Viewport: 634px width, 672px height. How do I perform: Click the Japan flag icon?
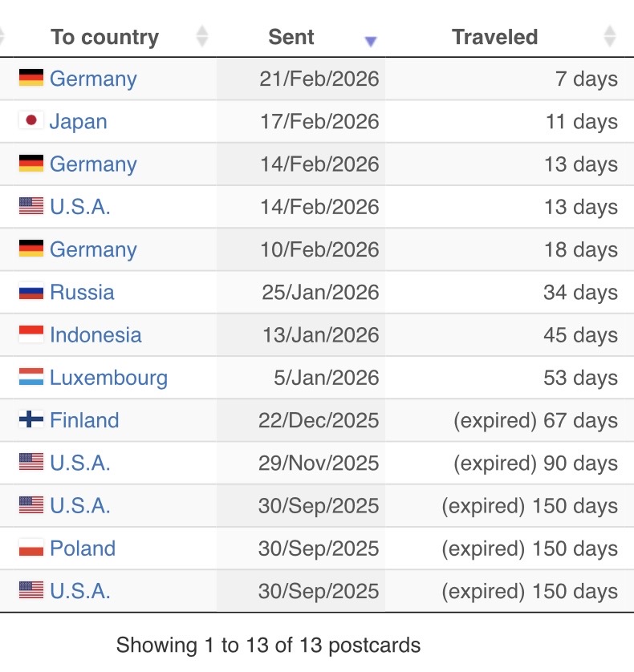[31, 121]
